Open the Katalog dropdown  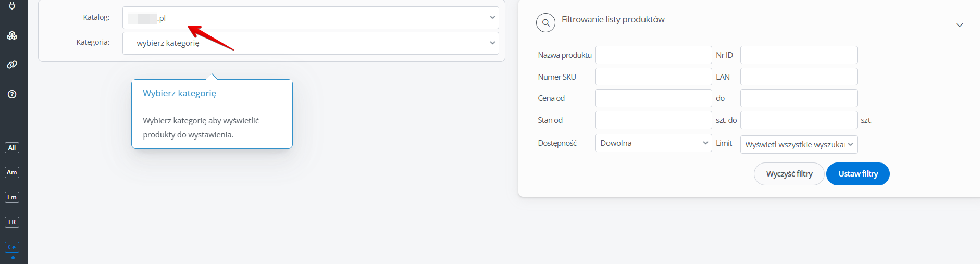click(x=311, y=18)
